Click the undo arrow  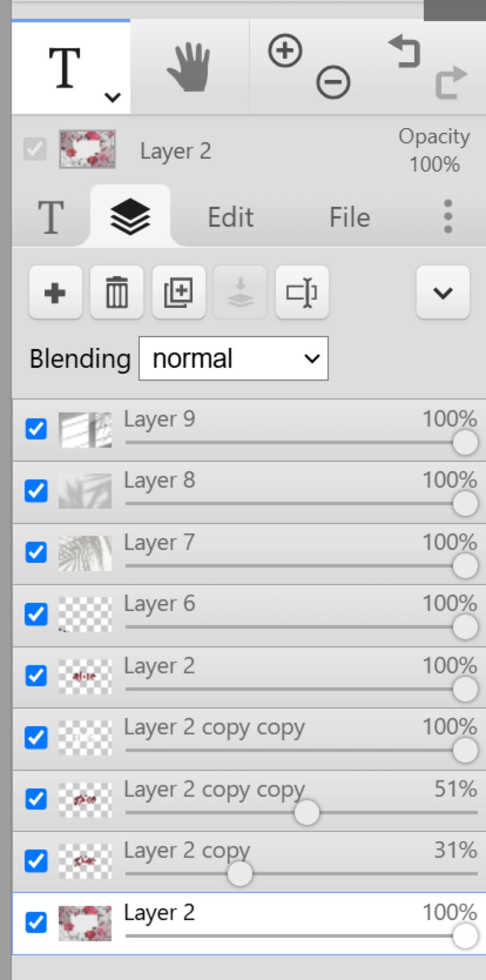(x=405, y=51)
